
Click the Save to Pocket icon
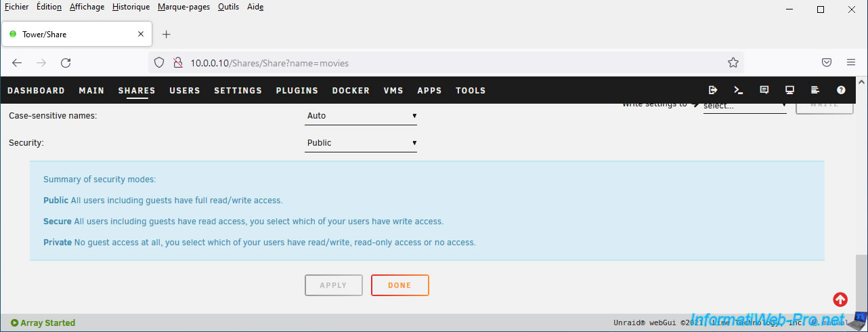pos(827,63)
